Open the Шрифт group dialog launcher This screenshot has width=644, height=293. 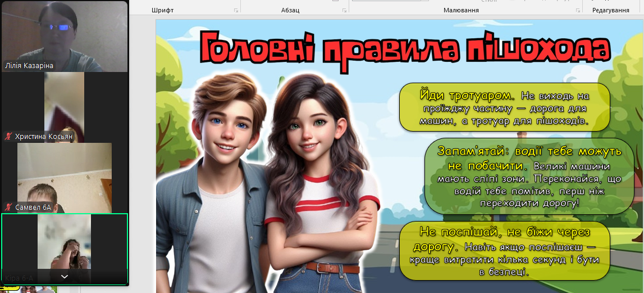pyautogui.click(x=236, y=11)
